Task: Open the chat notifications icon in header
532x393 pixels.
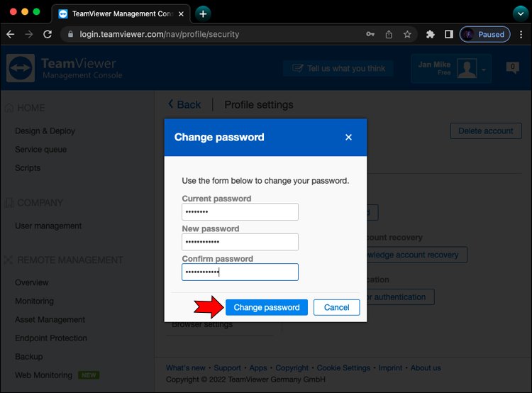Action: (x=512, y=68)
